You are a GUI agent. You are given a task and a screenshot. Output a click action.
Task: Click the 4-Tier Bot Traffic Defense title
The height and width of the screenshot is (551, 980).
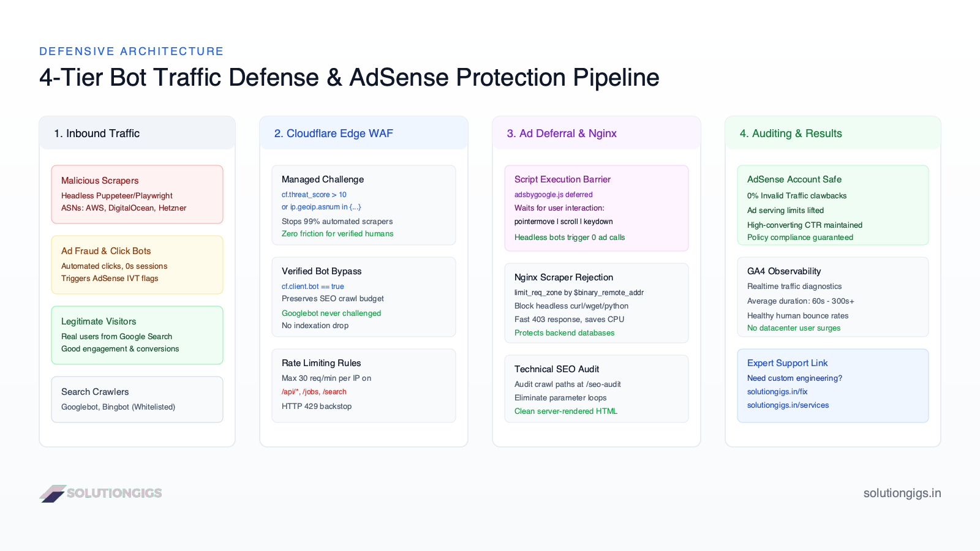pos(349,77)
